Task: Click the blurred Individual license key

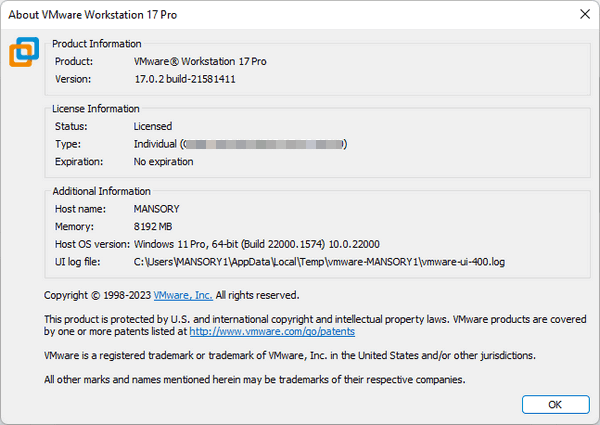Action: [x=240, y=144]
